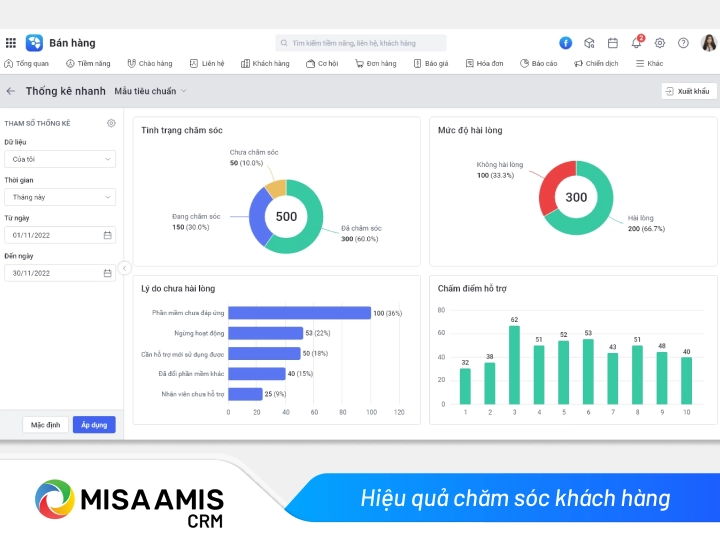The image size is (720, 540).
Task: Click the back arrow beside Thống kê nhanh
Action: (x=11, y=91)
